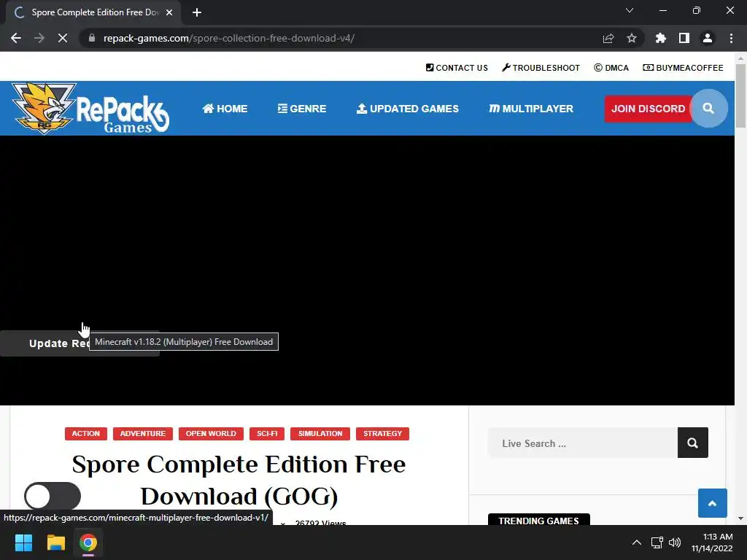Viewport: 747px width, 560px height.
Task: Stop loading the page
Action: click(63, 38)
